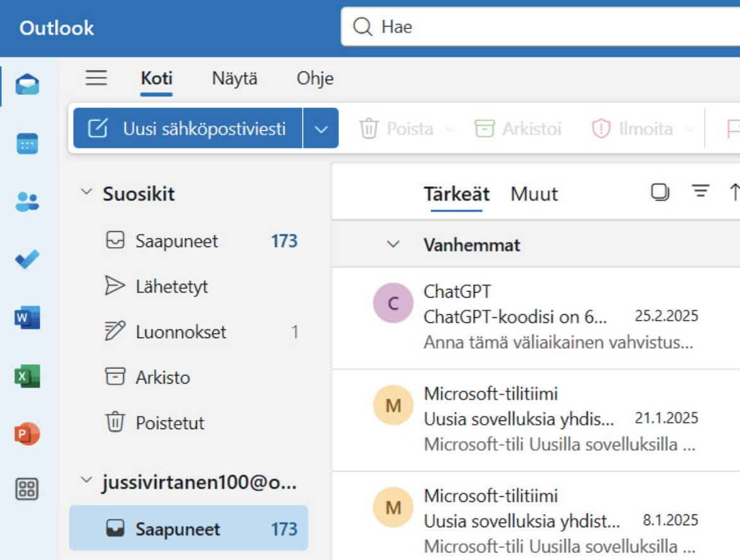Screen dimensions: 740x560
Task: Collapse the jussivirtanen100 account folder tree
Action: [87, 482]
